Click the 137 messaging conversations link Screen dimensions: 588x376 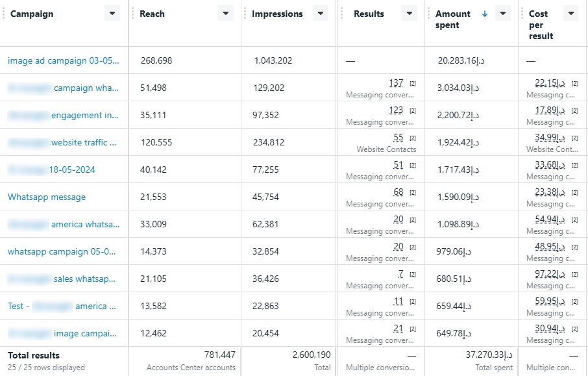click(395, 82)
